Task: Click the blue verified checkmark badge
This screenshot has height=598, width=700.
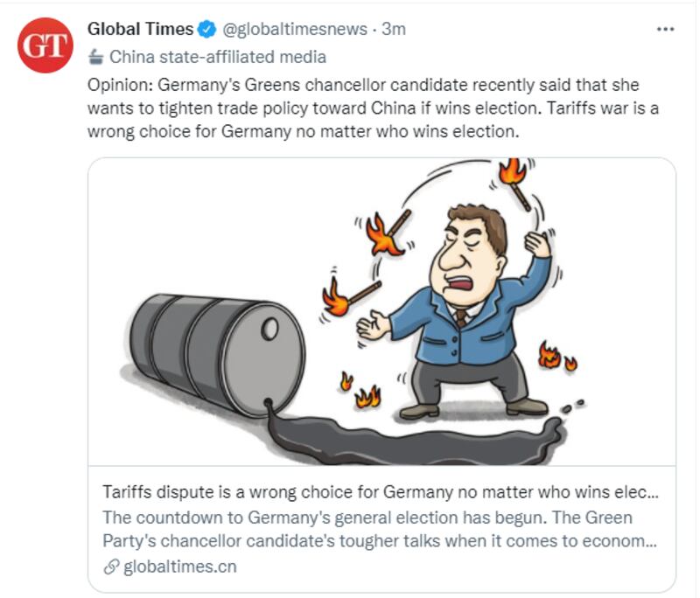Action: coord(206,30)
